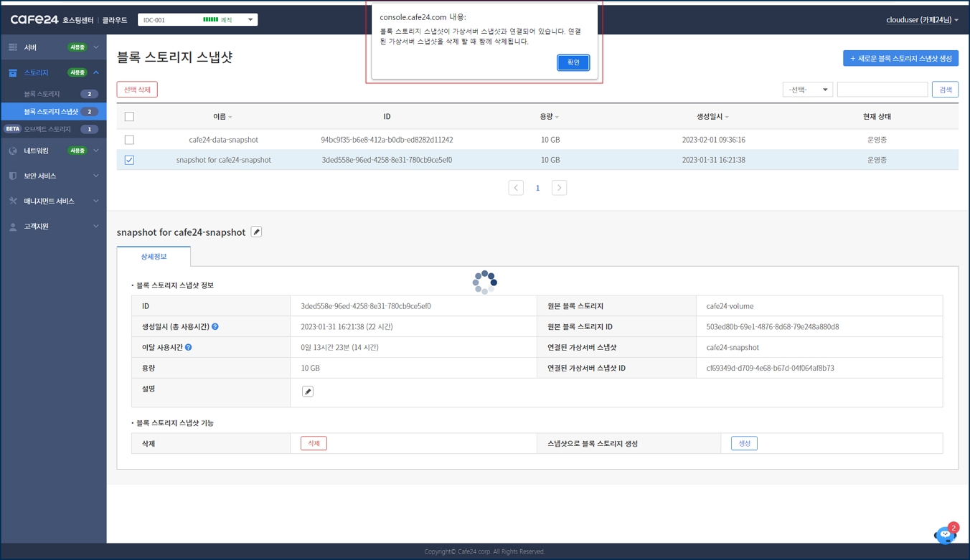Open 오브젝트 스토리지 in sidebar
This screenshot has width=970, height=560.
click(x=47, y=129)
